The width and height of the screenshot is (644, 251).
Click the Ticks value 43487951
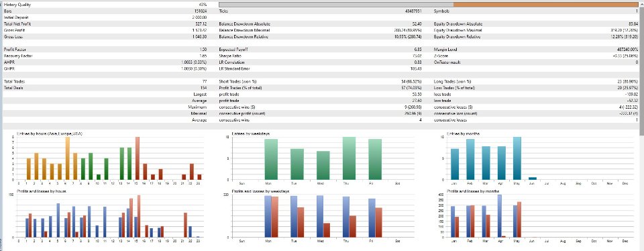414,11
